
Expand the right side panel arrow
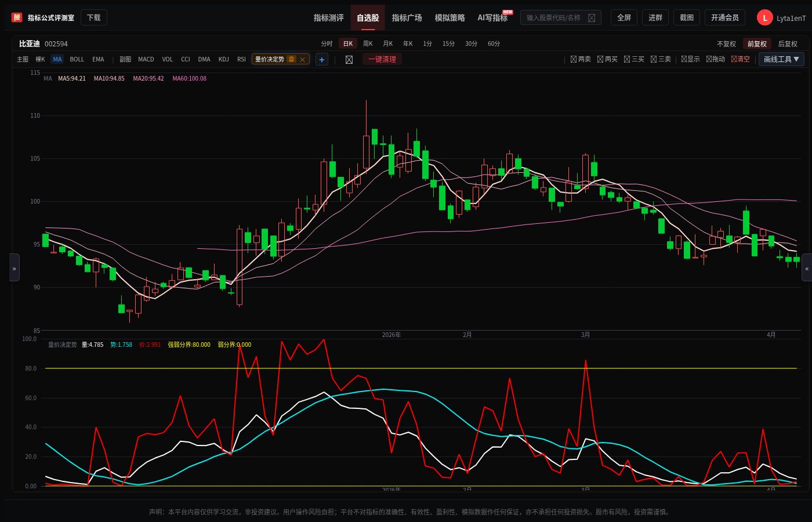pos(807,267)
